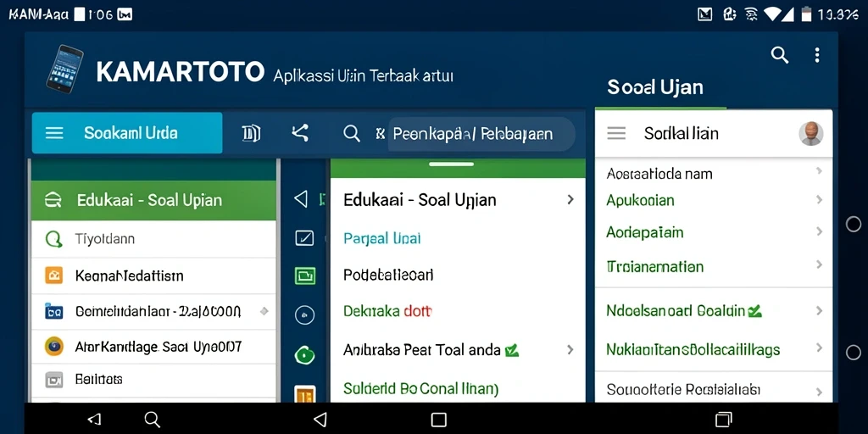Toggle the green check on Ndoelsanoad Goaldin

754,311
